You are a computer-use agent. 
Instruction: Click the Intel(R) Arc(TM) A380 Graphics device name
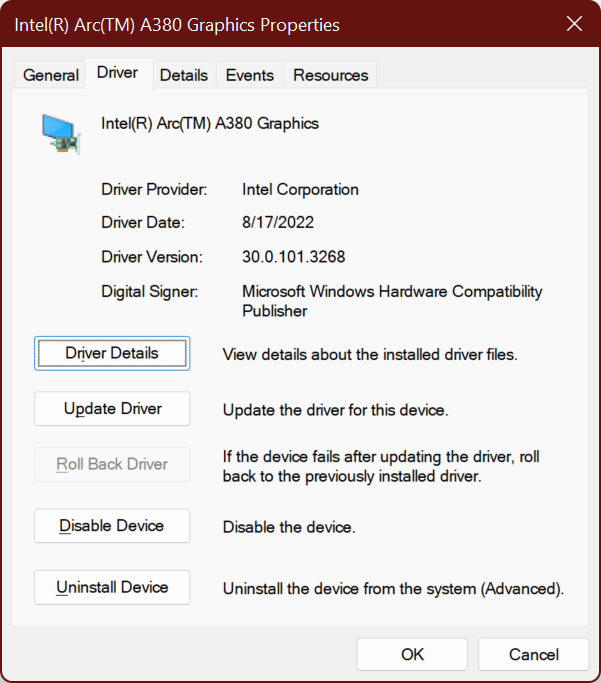coord(210,124)
